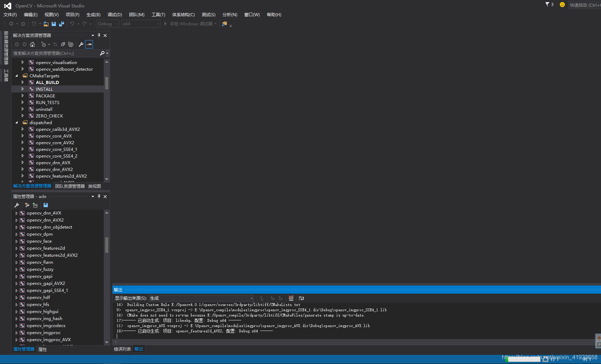Click Pending Changes Filter clock icon
601x364 pixels.
tap(44, 44)
